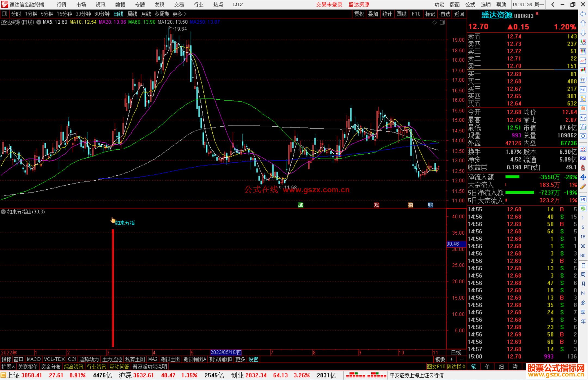The width and height of the screenshot is (588, 380).
Task: Toggle the panel icon left of 分时
Action: click(x=5, y=14)
